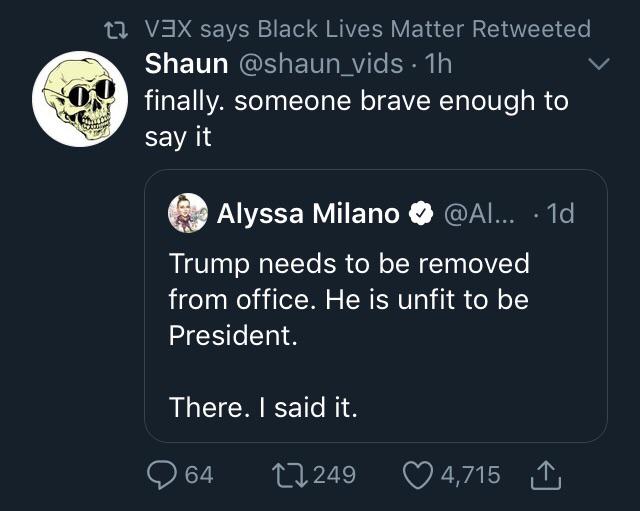Click the retweet icon beside VEX header
The image size is (640, 511).
click(116, 30)
